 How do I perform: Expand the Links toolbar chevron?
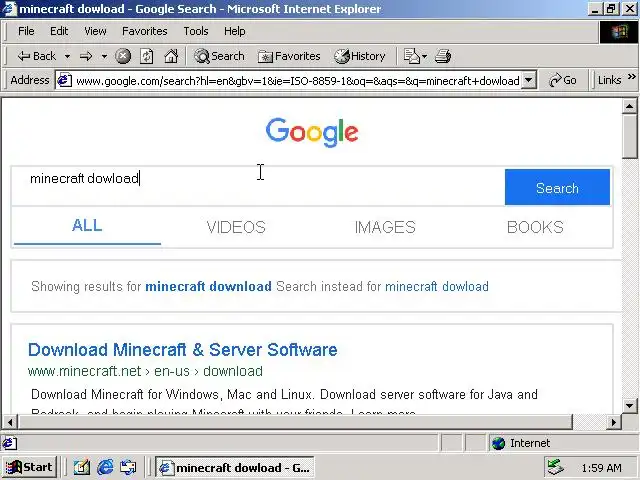click(x=632, y=76)
